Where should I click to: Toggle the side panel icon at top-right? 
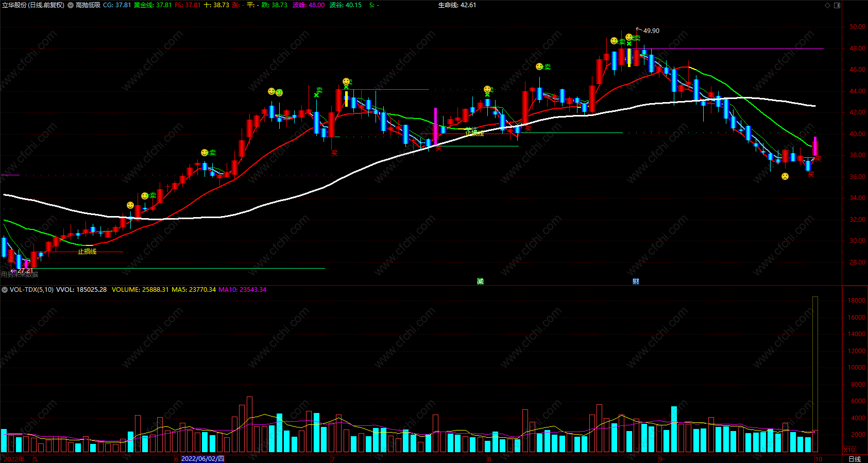[x=837, y=5]
